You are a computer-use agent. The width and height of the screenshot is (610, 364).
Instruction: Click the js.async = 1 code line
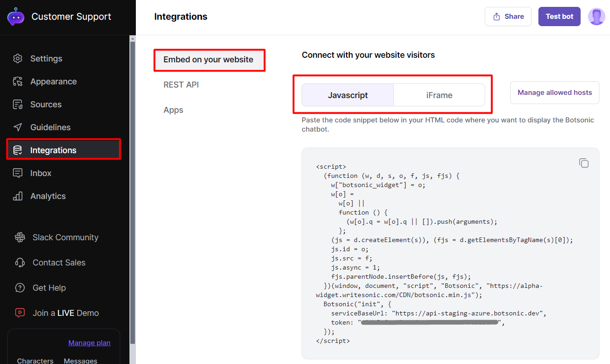[354, 268]
